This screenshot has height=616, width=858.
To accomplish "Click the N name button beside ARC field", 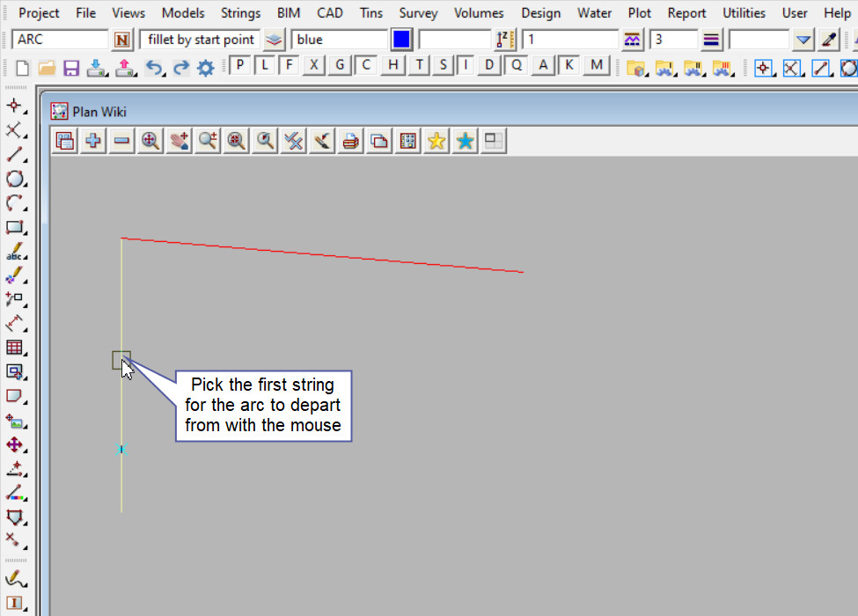I will [121, 40].
